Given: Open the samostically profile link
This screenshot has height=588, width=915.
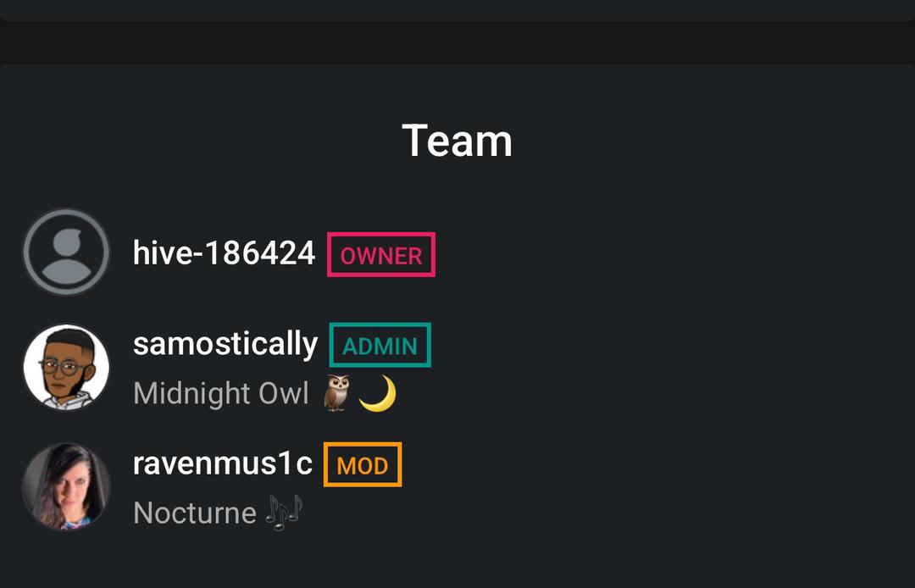Looking at the screenshot, I should click(225, 343).
